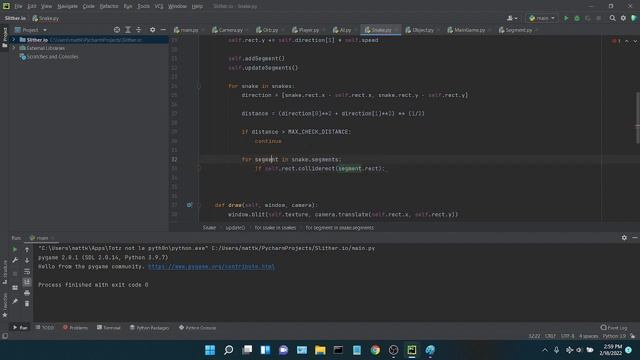Click the update breadcrumb below editor
Screen dimensions: 640x360
click(235, 228)
